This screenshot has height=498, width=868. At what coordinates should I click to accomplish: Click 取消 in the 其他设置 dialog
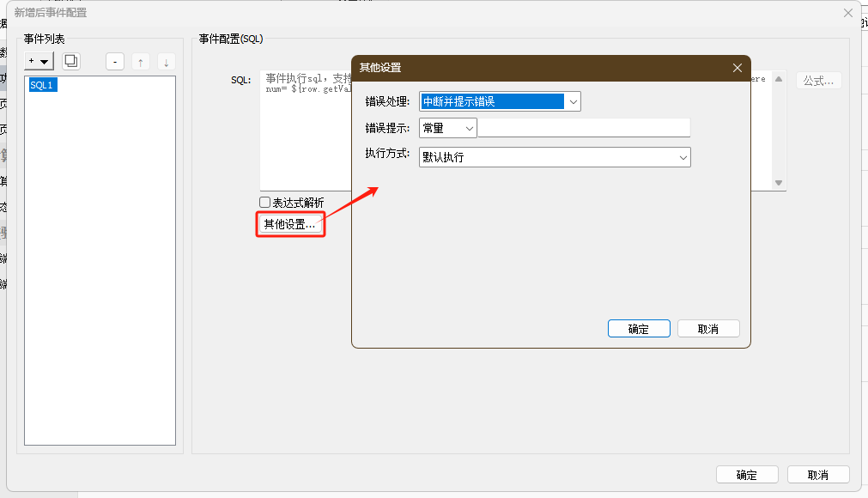click(707, 329)
